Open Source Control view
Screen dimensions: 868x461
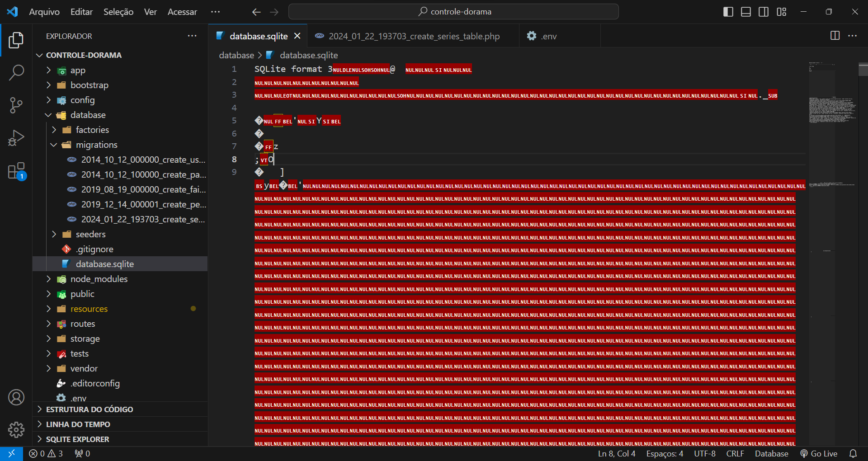pyautogui.click(x=16, y=105)
